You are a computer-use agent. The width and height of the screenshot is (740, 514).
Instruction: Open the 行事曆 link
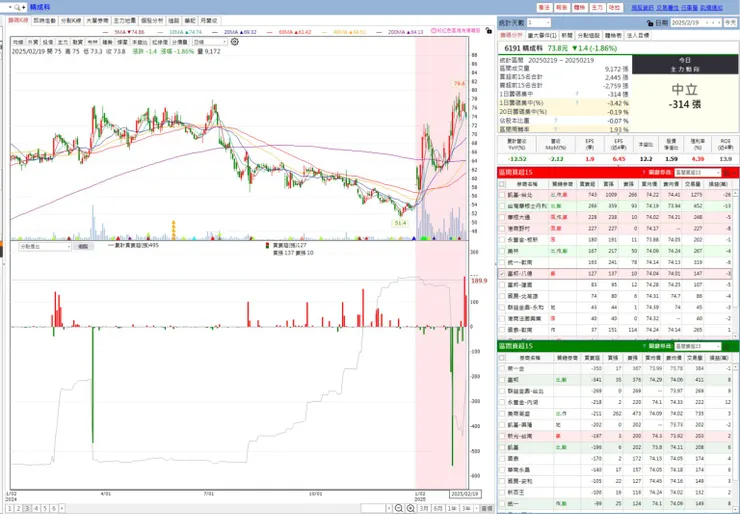(x=689, y=8)
